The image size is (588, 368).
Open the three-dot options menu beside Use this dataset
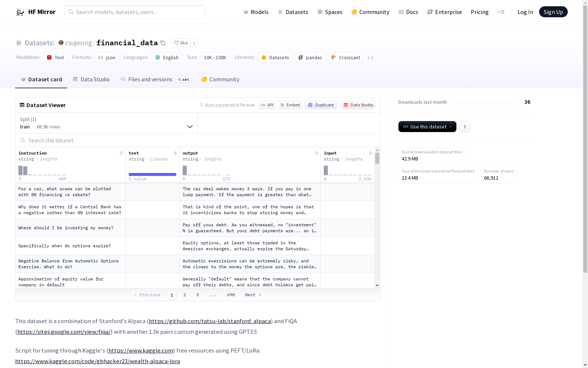click(465, 127)
